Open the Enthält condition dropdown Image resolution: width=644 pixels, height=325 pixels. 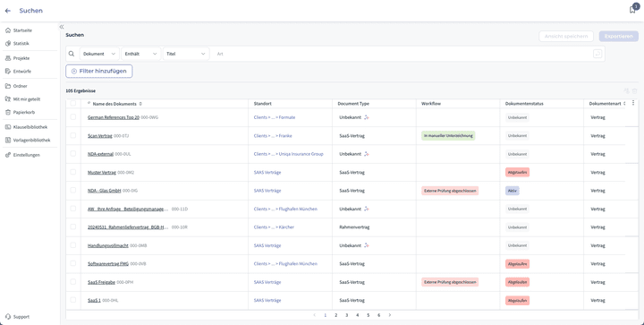point(141,54)
